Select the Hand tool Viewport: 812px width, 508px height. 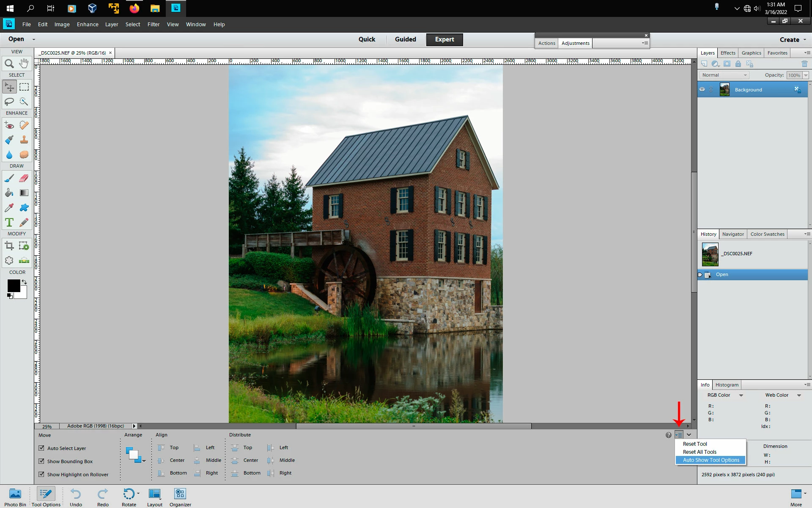[x=24, y=63]
